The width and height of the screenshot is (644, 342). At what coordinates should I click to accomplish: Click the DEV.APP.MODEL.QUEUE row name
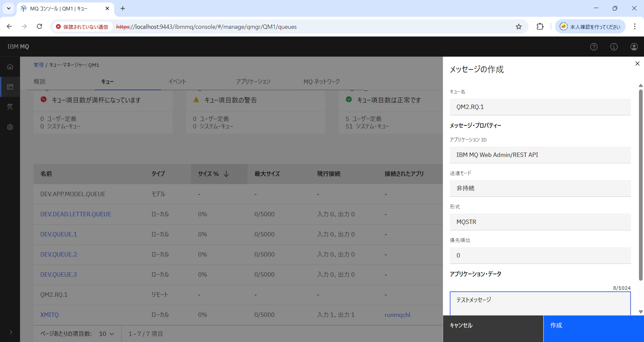73,194
